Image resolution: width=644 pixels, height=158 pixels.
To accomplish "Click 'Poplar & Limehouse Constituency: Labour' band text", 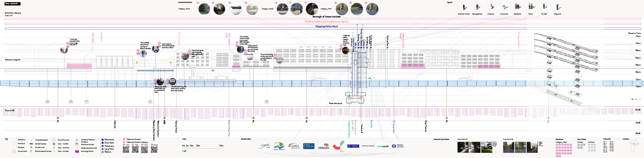I will pos(327,21).
